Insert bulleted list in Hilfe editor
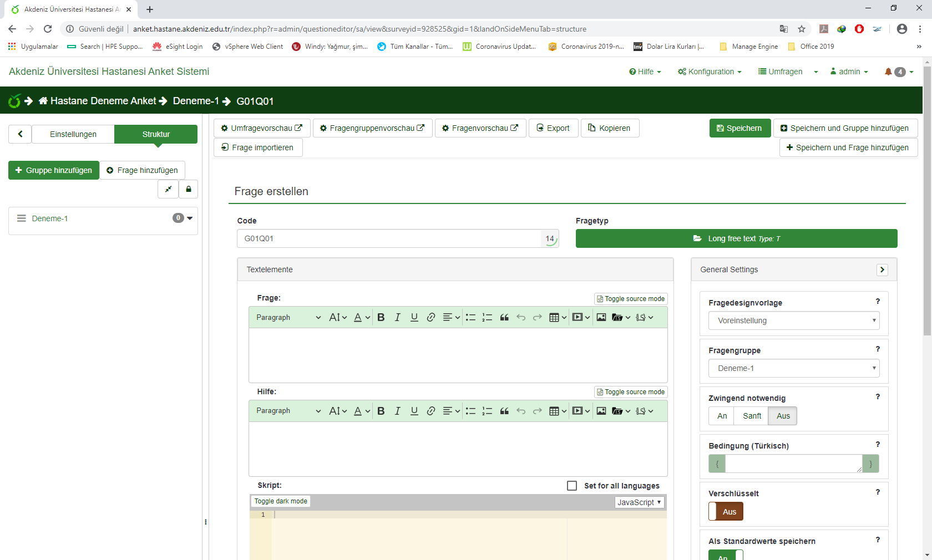Viewport: 932px width, 560px height. (470, 411)
